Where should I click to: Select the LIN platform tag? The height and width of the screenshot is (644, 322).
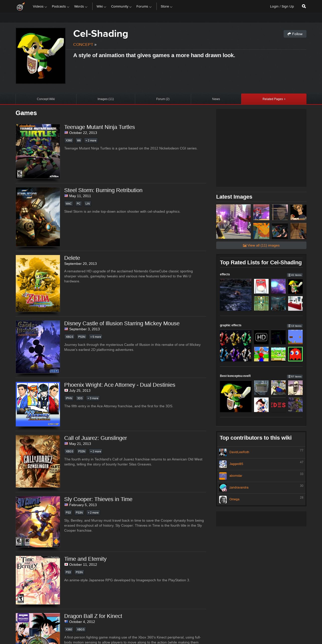click(x=88, y=204)
